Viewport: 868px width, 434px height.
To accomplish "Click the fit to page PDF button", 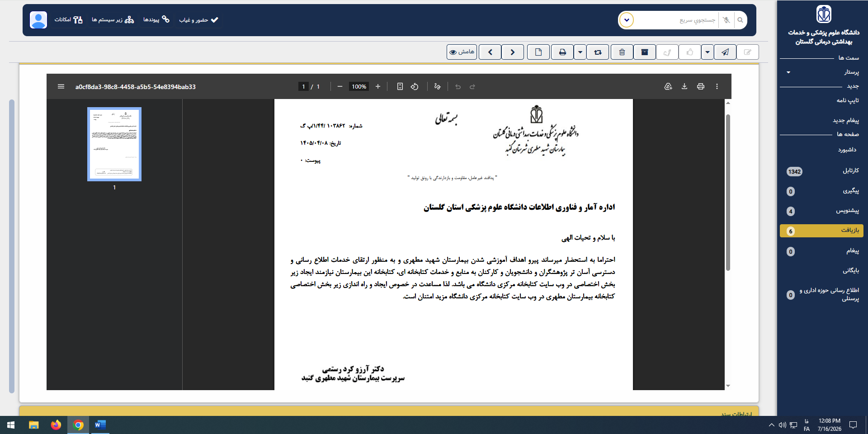I will pos(400,86).
